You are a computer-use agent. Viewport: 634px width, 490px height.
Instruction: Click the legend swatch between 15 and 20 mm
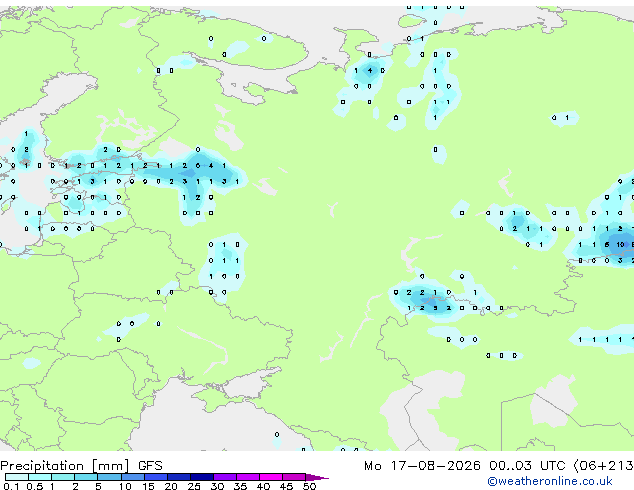pos(156,477)
